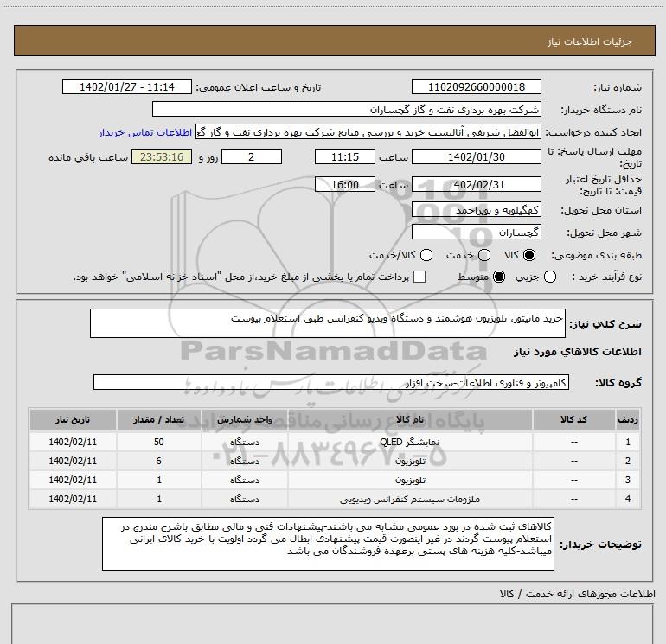Click the validity time field 16:00
The height and width of the screenshot is (644, 666).
click(345, 184)
